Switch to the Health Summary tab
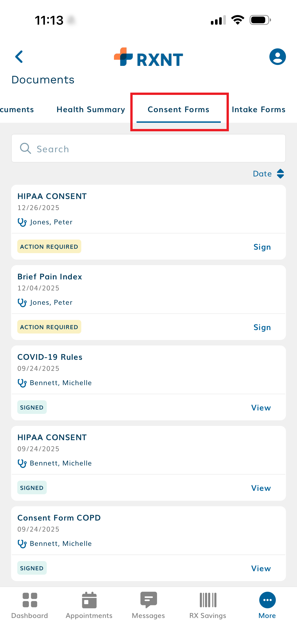The height and width of the screenshot is (644, 297). 91,109
